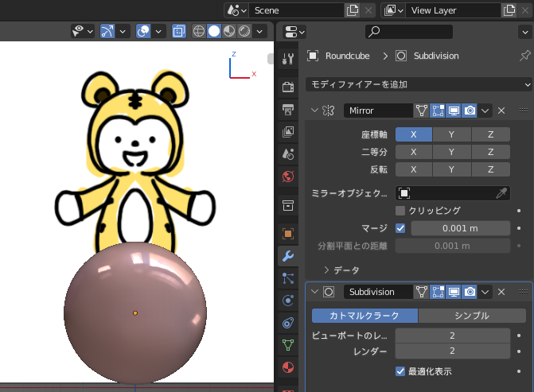Enable Y in the 座標軸 row
The height and width of the screenshot is (392, 534).
(x=451, y=134)
